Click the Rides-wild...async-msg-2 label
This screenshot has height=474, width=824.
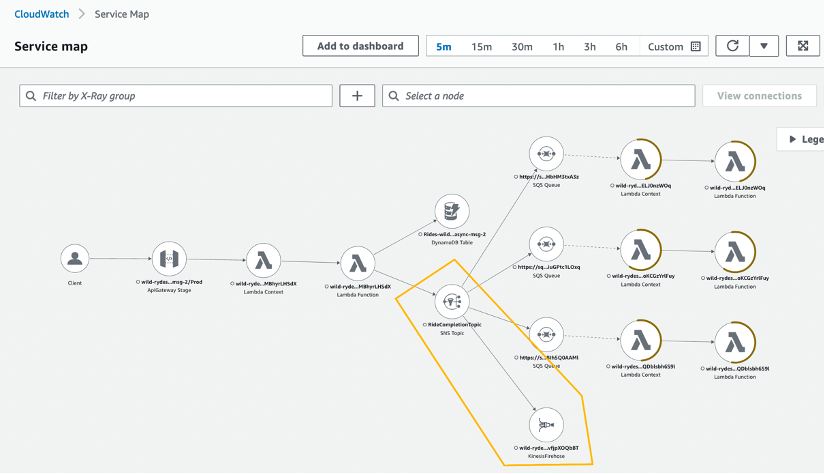(455, 234)
